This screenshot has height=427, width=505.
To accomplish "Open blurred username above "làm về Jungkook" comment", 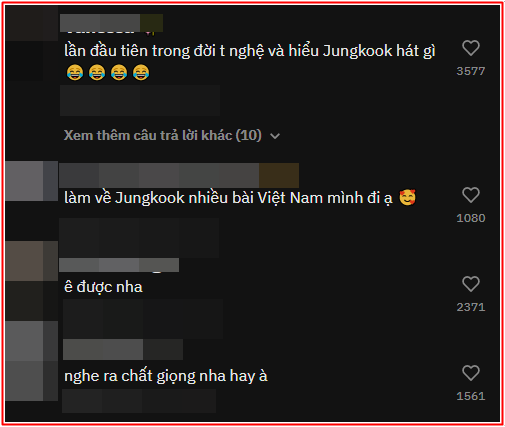I will [179, 175].
